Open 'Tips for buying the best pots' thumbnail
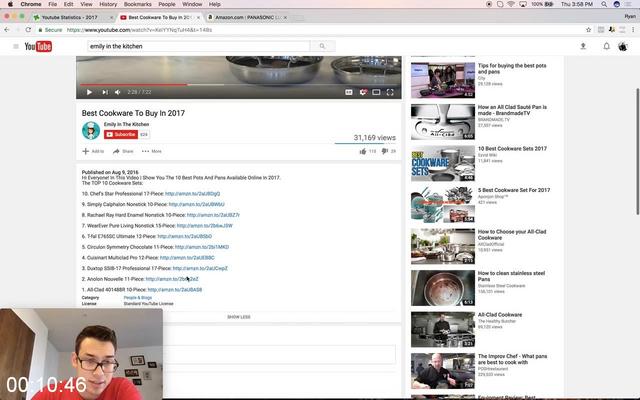The width and height of the screenshot is (640, 400). [443, 80]
